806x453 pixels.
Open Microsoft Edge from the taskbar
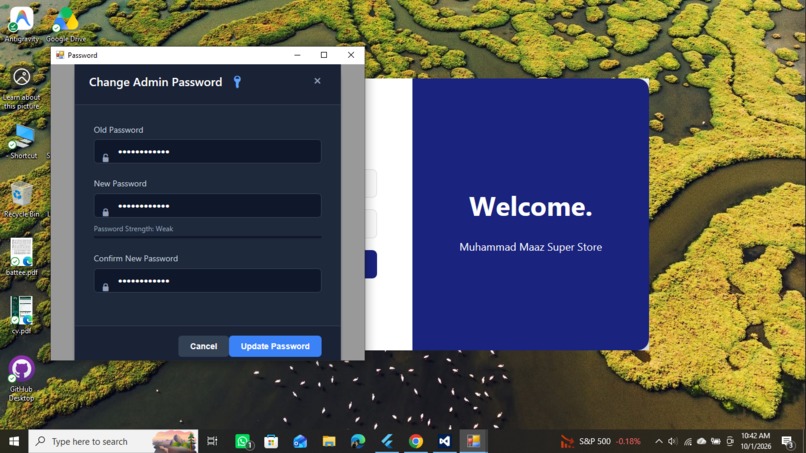click(x=358, y=441)
